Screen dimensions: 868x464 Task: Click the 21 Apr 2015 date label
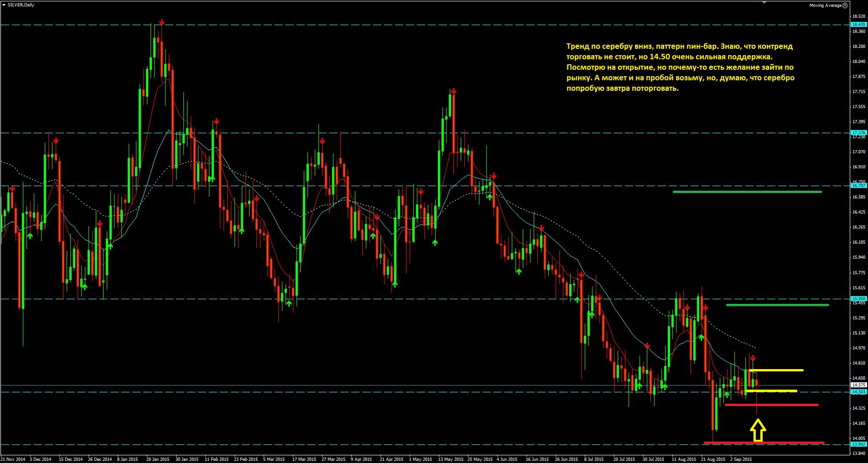tap(392, 459)
